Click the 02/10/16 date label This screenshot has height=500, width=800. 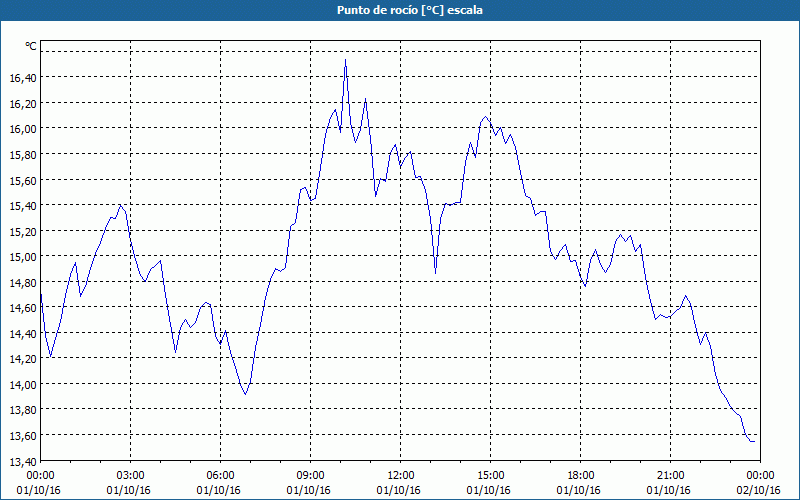[x=759, y=490]
